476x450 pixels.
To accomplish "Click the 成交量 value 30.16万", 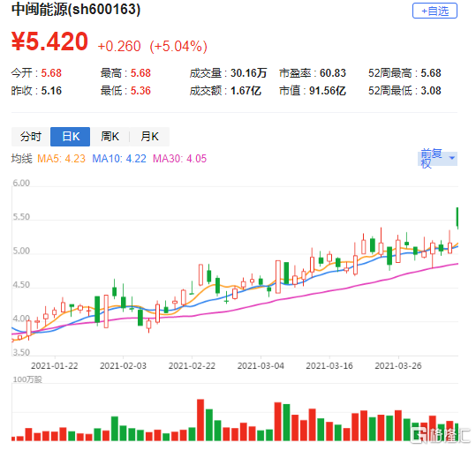I will 248,73.
